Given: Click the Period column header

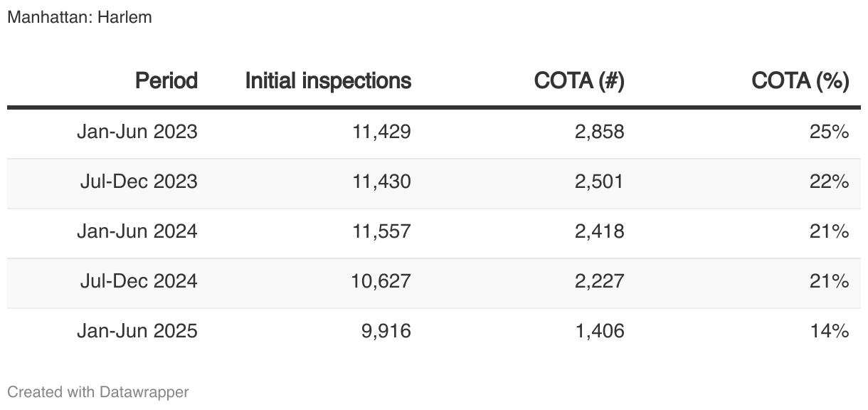Looking at the screenshot, I should coord(166,81).
